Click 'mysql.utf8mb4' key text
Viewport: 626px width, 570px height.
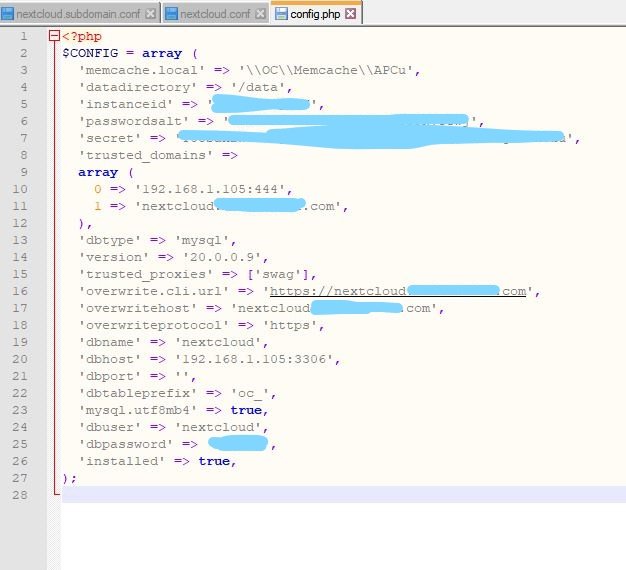pyautogui.click(x=138, y=410)
